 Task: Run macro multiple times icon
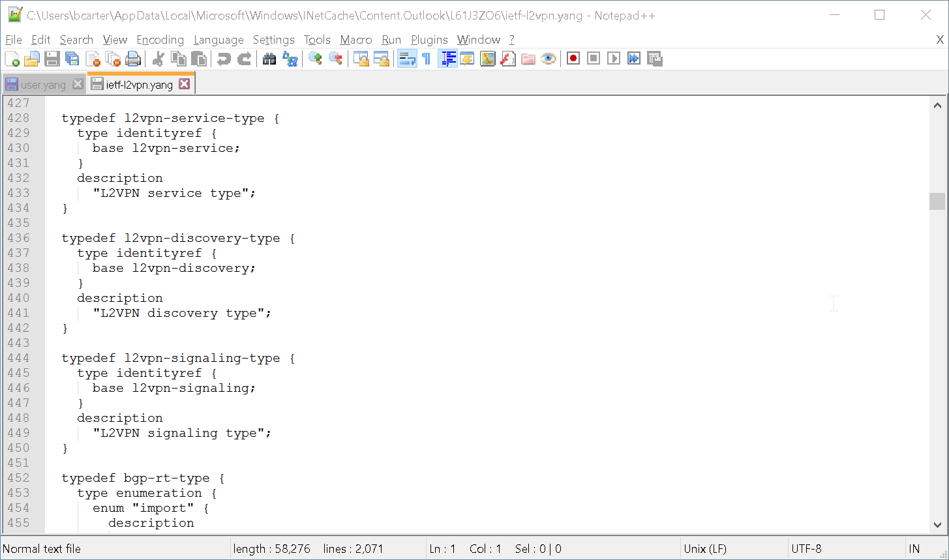(634, 59)
